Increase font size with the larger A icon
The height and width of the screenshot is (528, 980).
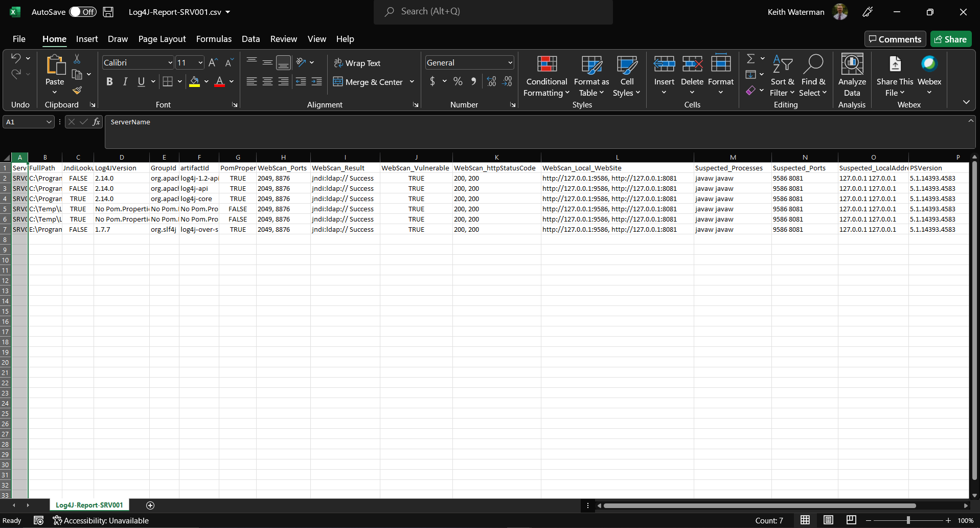[213, 62]
